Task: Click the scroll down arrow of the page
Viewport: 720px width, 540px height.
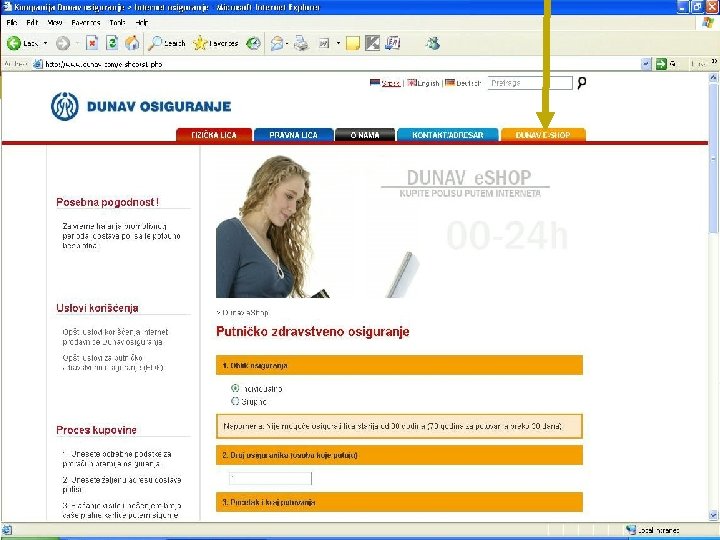Action: click(x=714, y=515)
